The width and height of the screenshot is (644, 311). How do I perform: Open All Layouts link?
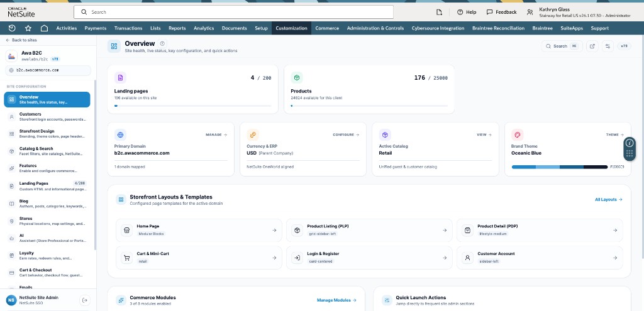click(609, 199)
